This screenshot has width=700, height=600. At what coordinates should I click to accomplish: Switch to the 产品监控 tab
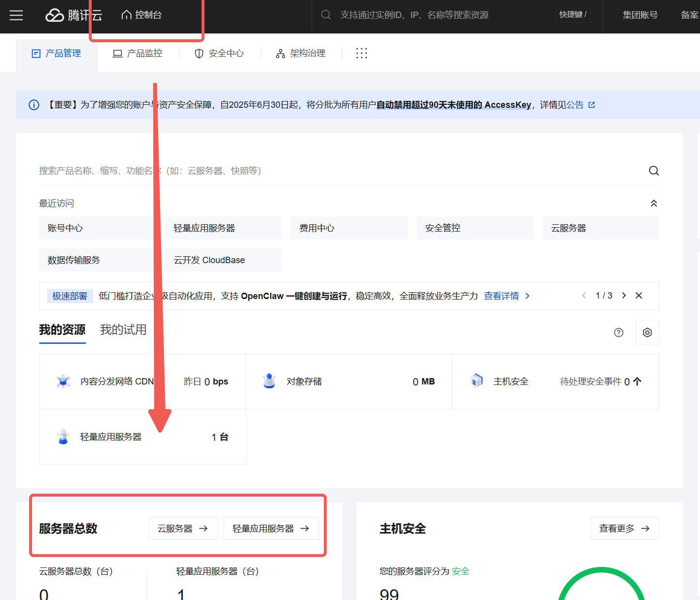click(138, 53)
